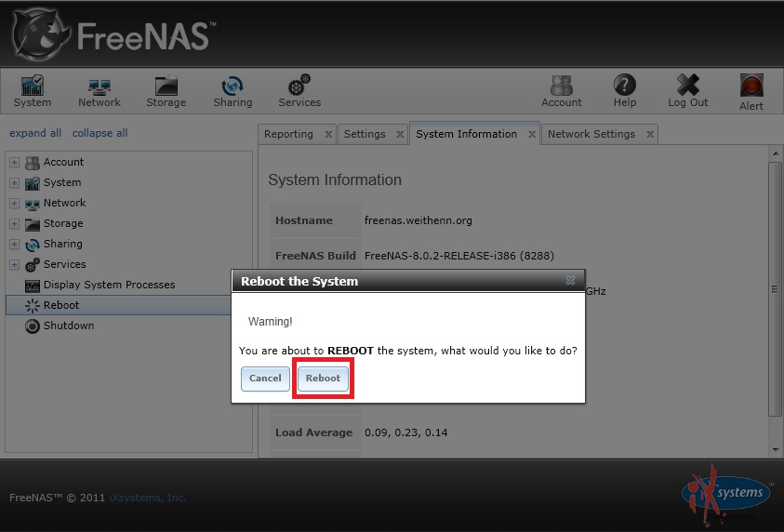Expand the Sharing tree node
Viewport: 784px width, 532px height.
coord(15,245)
